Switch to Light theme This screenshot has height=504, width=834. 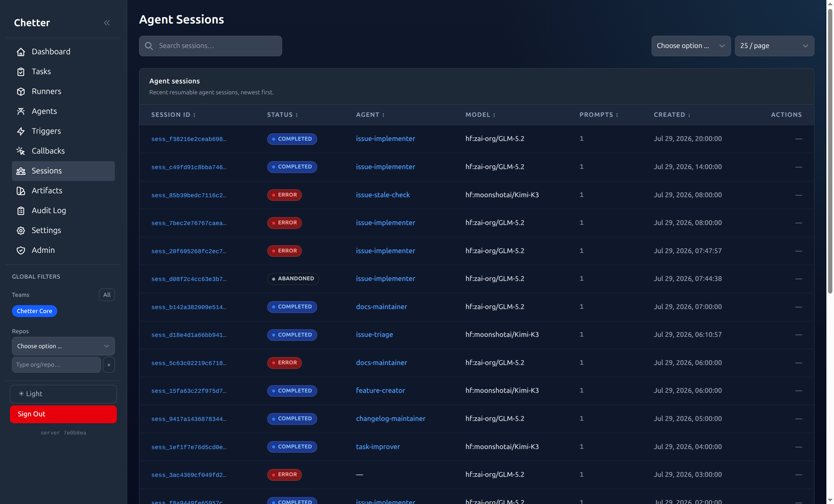pyautogui.click(x=63, y=394)
